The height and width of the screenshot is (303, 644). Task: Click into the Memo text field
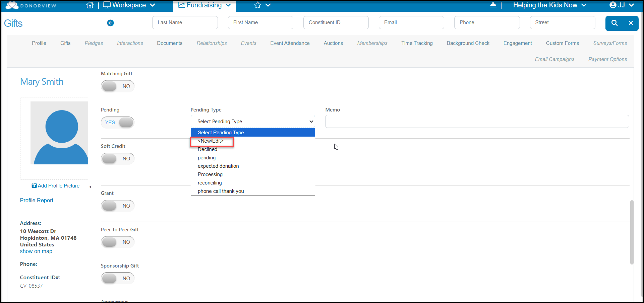click(477, 122)
